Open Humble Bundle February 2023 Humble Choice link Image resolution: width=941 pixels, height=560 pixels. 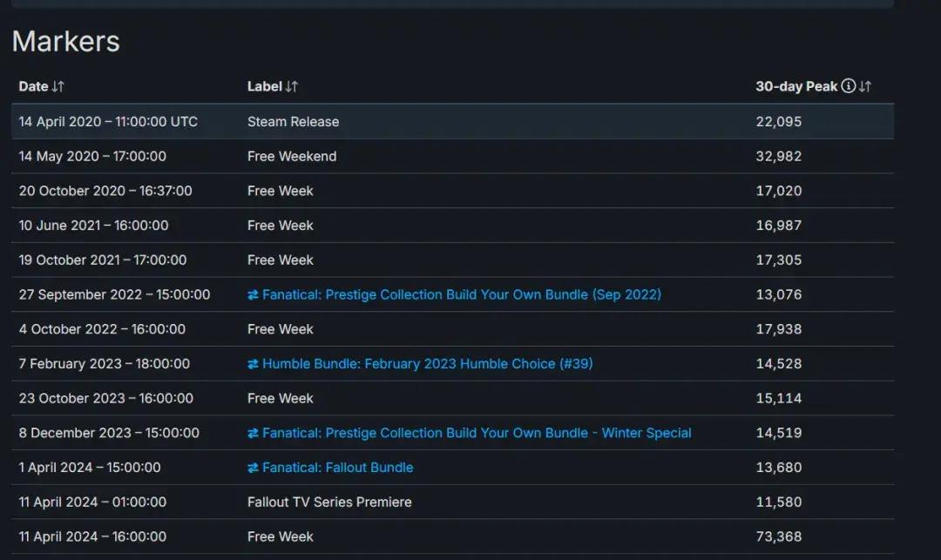pos(427,364)
